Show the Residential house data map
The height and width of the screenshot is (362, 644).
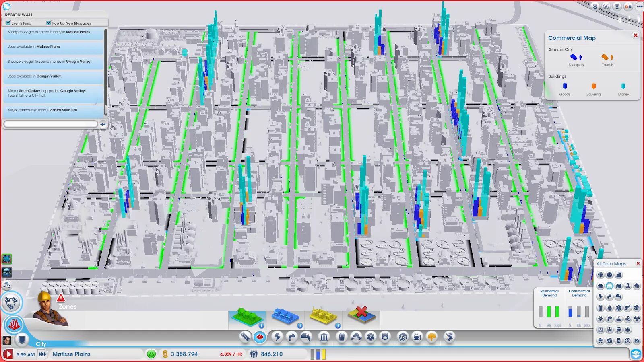(601, 286)
